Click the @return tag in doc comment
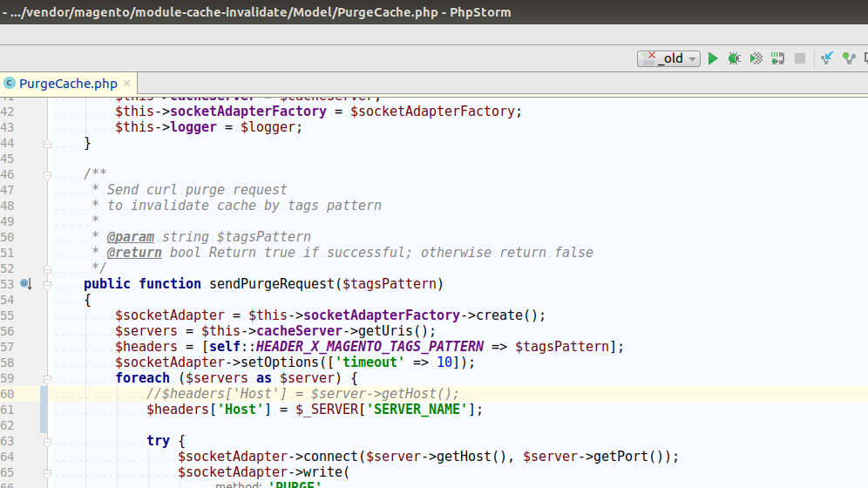 tap(134, 253)
